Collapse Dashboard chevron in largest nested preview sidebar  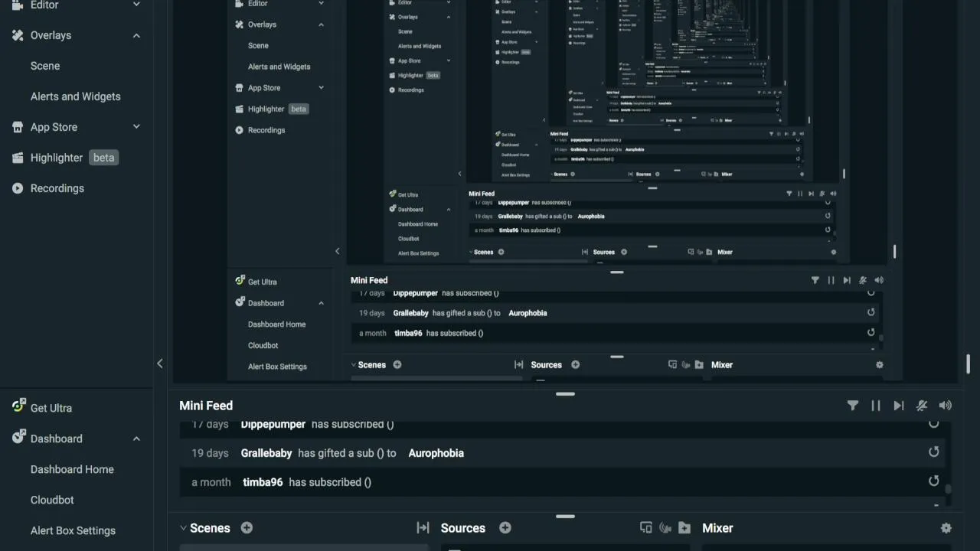321,303
